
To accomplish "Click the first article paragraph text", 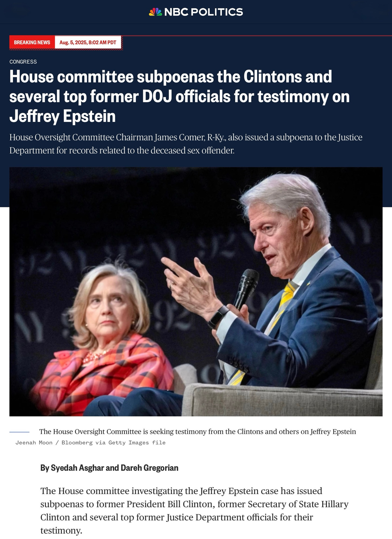I will (194, 510).
